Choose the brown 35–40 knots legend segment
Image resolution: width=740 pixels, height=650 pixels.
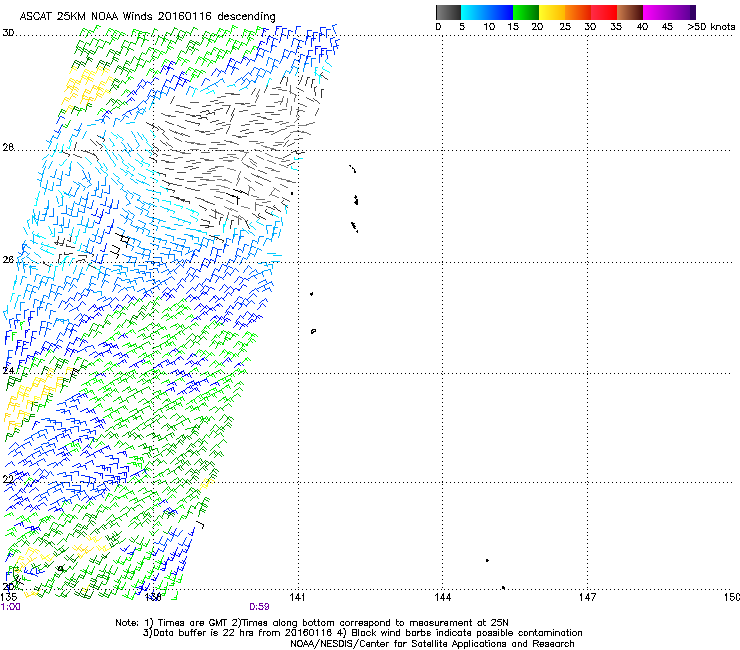[x=630, y=12]
